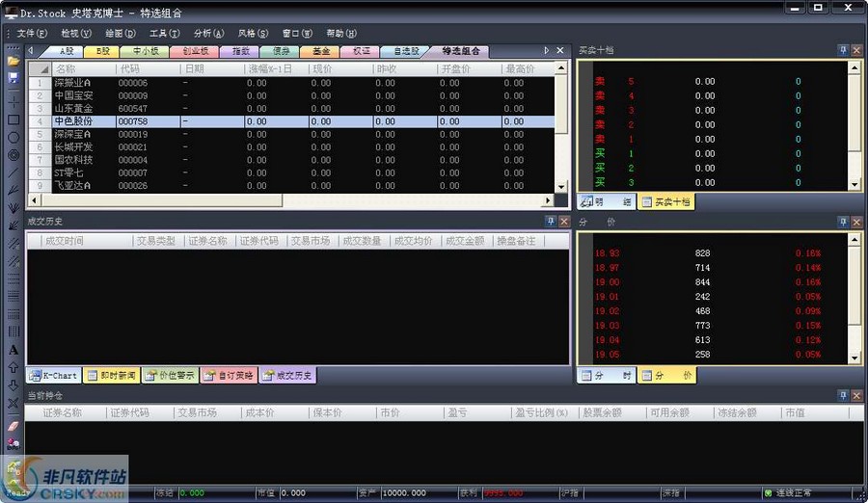Click 买卖十档 panel scroll down arrow
This screenshot has width=868, height=503.
(854, 185)
